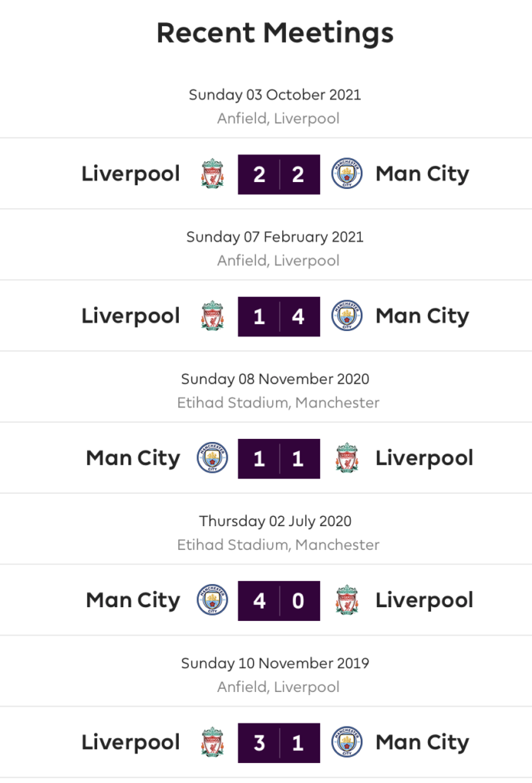Click Man City crest in the 08 November 2020 match
Screen dimensions: 532x783
click(x=212, y=458)
